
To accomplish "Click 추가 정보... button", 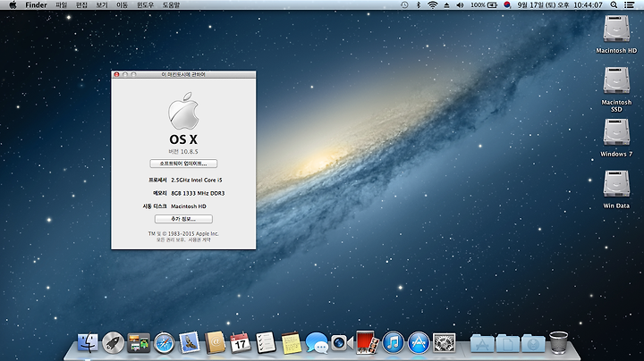I will click(x=183, y=219).
